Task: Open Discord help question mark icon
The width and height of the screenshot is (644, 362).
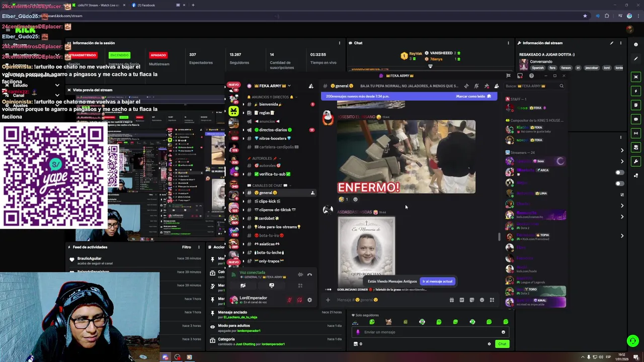Action: 531,76
